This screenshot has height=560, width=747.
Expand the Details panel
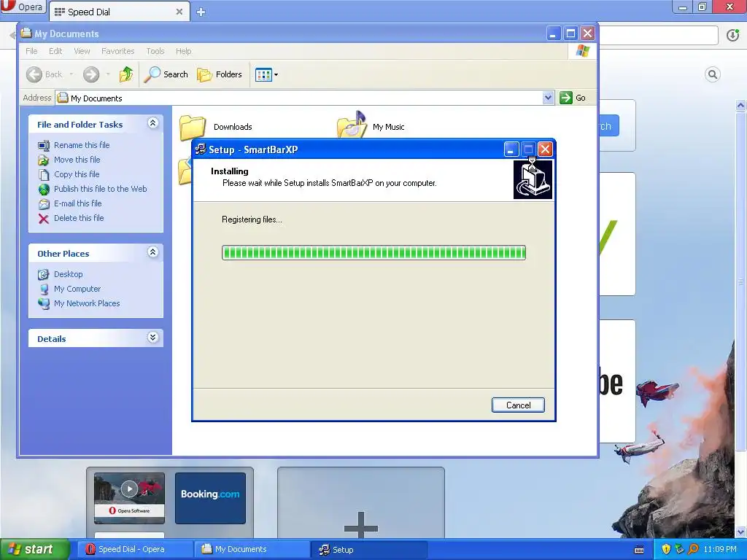click(x=152, y=338)
